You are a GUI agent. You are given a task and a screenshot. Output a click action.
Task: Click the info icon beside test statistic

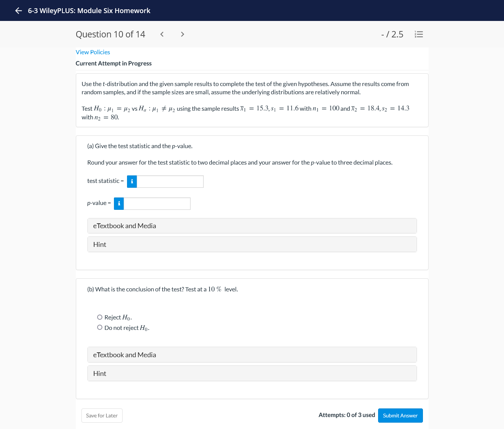click(x=132, y=181)
